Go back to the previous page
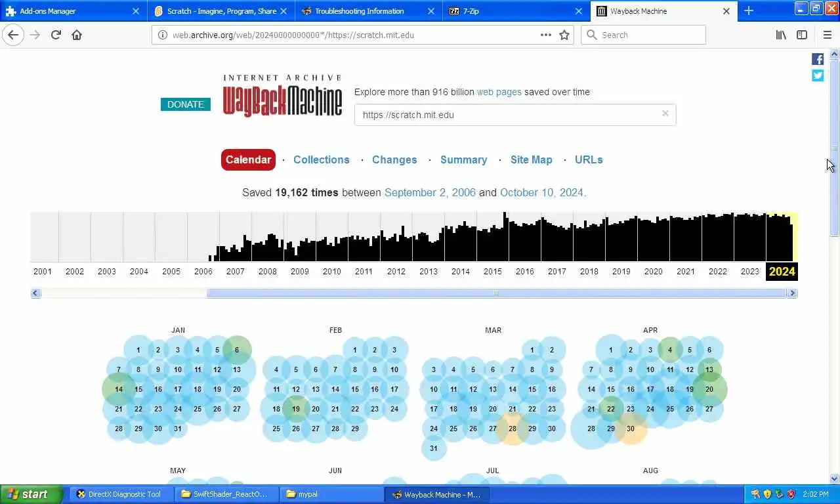This screenshot has height=504, width=840. click(13, 35)
